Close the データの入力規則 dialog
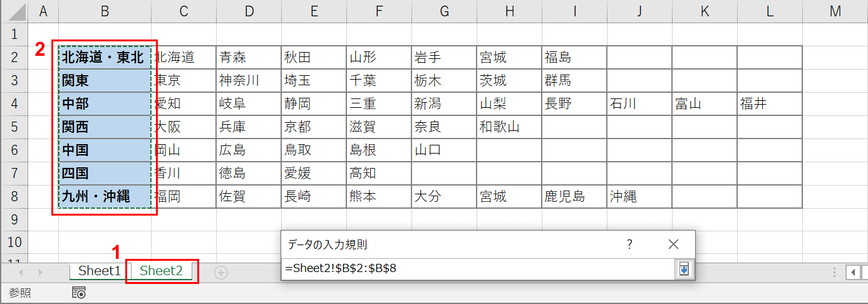 pyautogui.click(x=673, y=244)
